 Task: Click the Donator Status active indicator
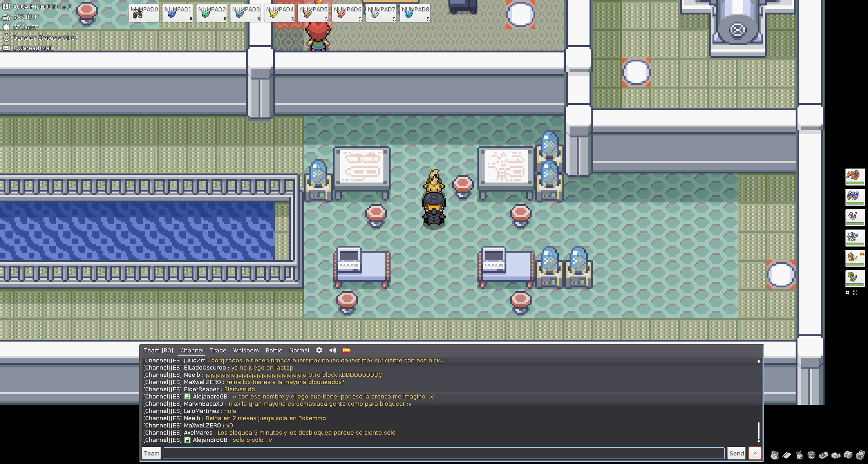(x=44, y=37)
